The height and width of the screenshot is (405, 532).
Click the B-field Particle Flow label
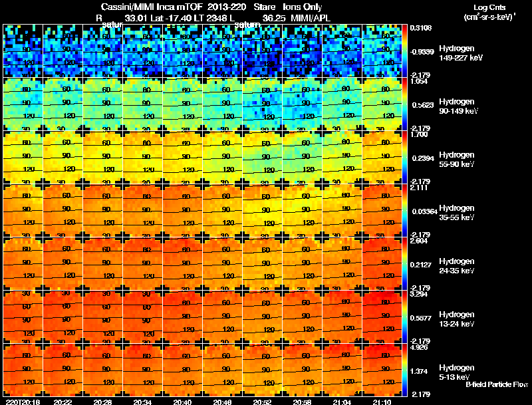(x=497, y=384)
